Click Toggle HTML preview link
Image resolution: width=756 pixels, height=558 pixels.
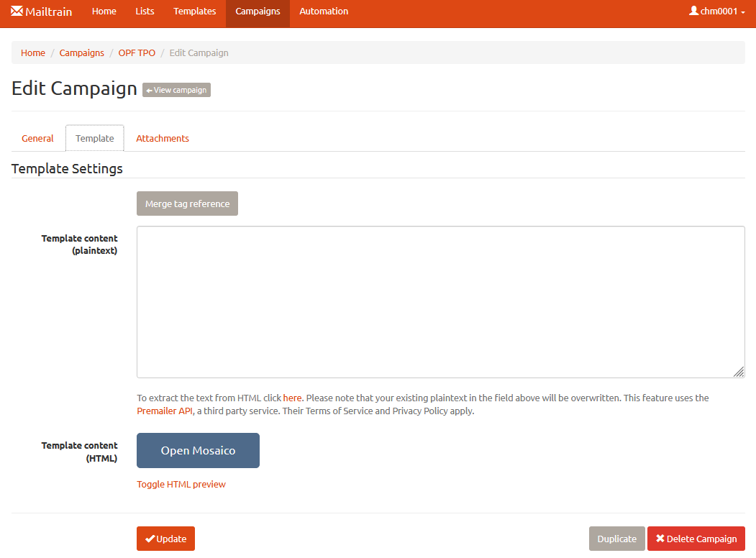(181, 484)
